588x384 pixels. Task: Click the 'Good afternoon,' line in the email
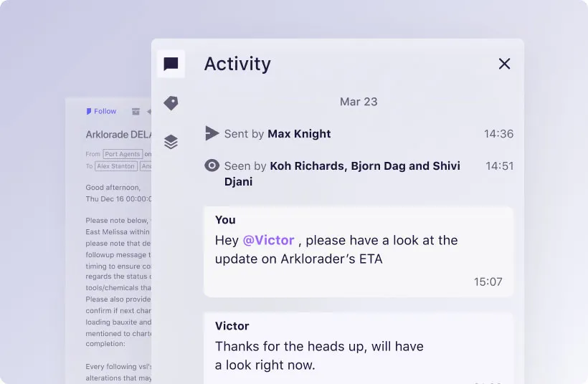pyautogui.click(x=113, y=187)
